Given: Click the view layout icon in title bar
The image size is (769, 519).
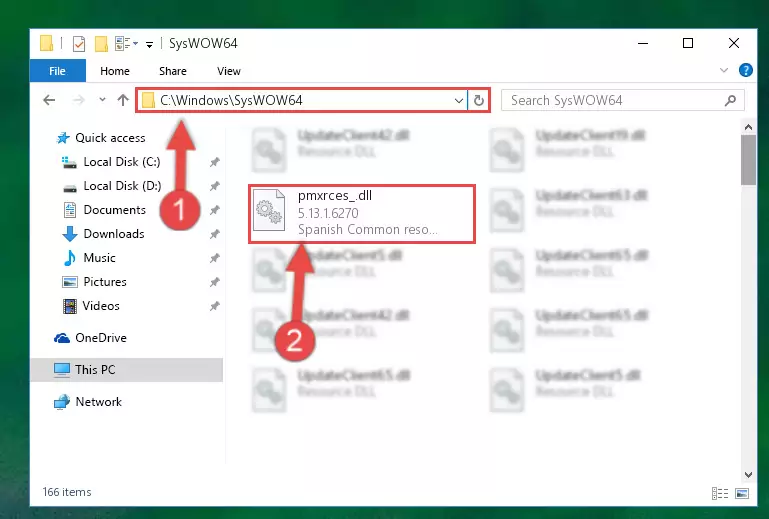Looking at the screenshot, I should [123, 44].
